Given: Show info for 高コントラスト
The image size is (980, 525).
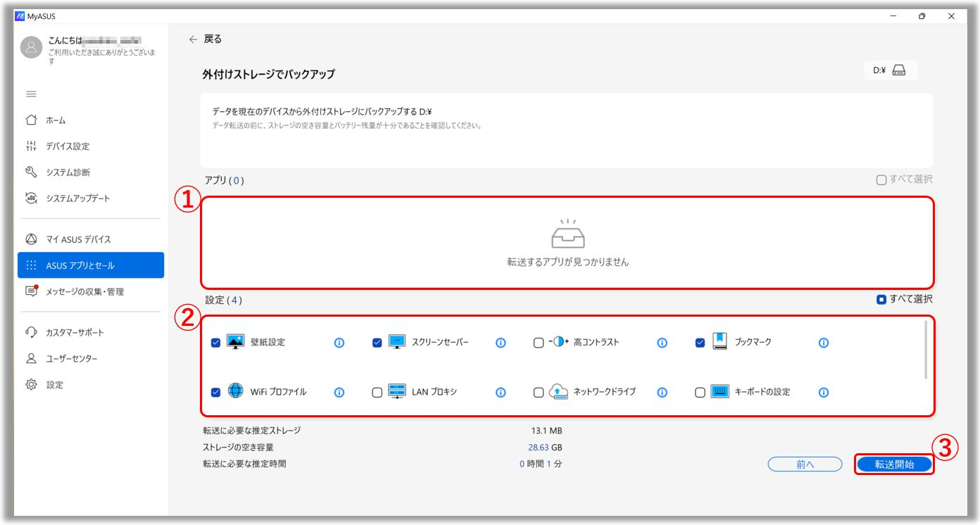Looking at the screenshot, I should tap(662, 343).
